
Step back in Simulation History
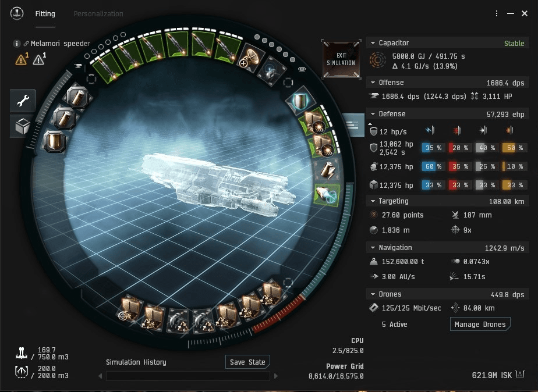pos(100,376)
